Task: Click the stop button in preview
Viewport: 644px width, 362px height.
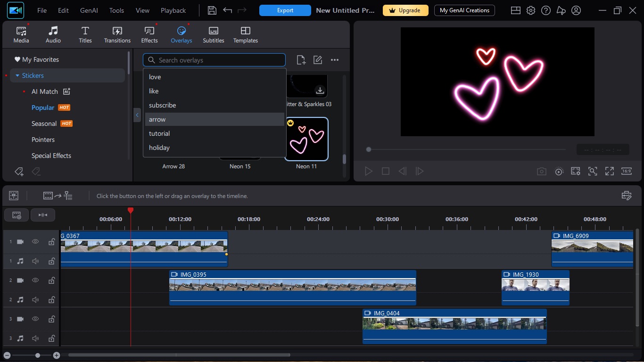Action: 386,172
